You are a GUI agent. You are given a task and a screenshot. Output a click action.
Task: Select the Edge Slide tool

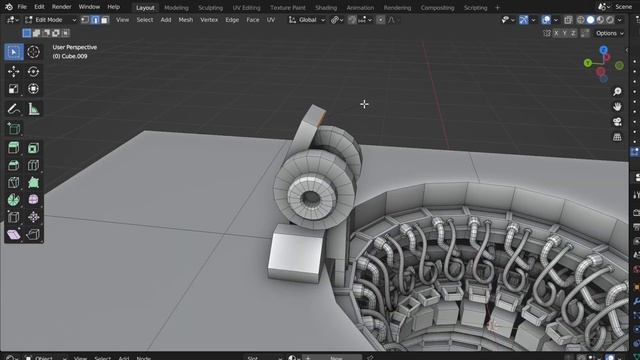[13, 217]
